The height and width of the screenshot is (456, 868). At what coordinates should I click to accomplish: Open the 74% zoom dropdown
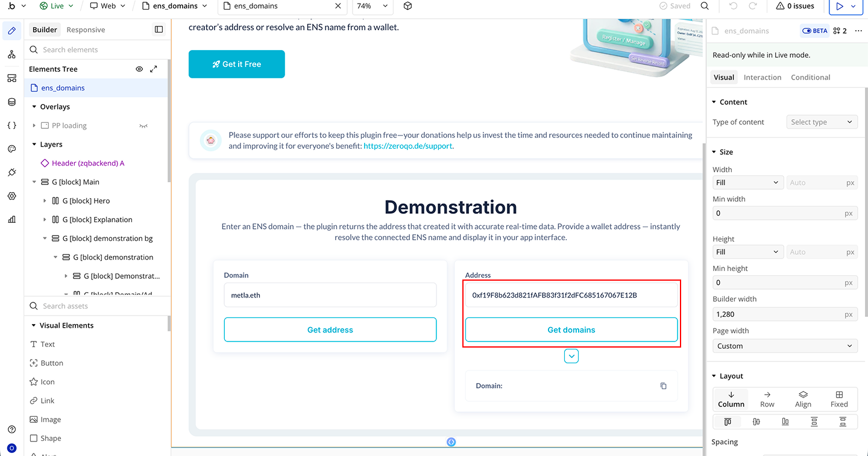(373, 6)
